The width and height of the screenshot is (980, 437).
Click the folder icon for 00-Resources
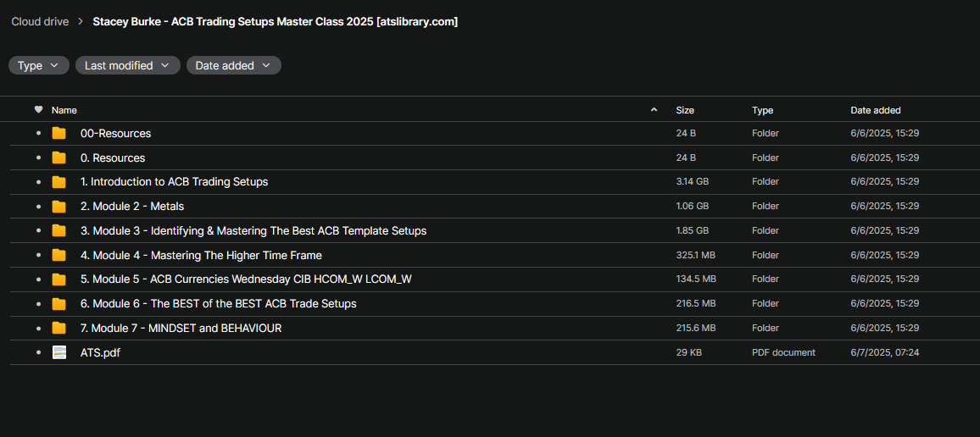coord(58,133)
